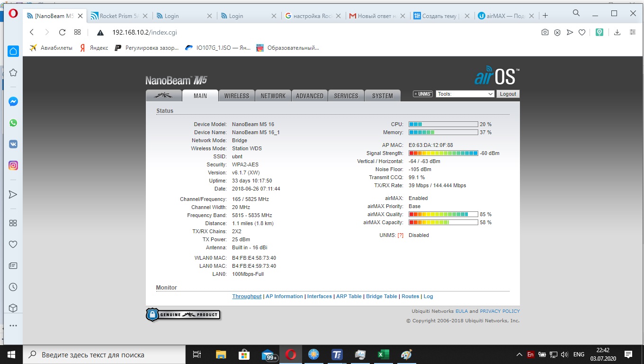The height and width of the screenshot is (364, 644).
Task: Open Speed Dial home icon in sidebar
Action: click(x=13, y=51)
